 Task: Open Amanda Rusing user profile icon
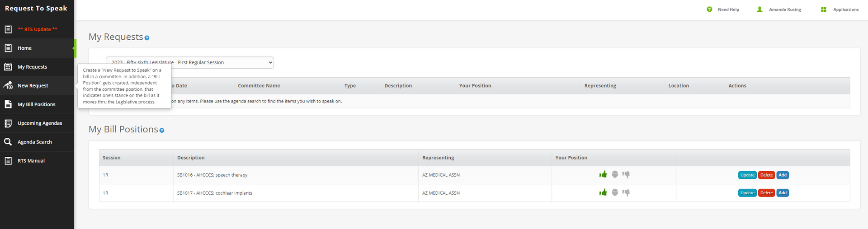[759, 9]
